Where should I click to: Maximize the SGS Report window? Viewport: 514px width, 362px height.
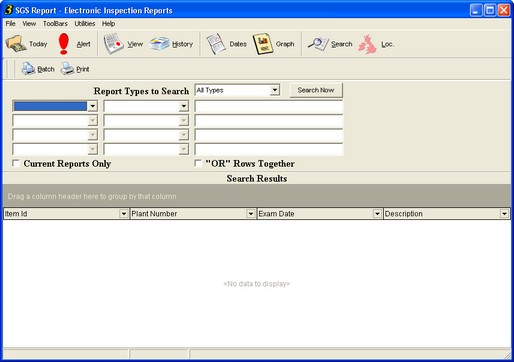pyautogui.click(x=490, y=10)
